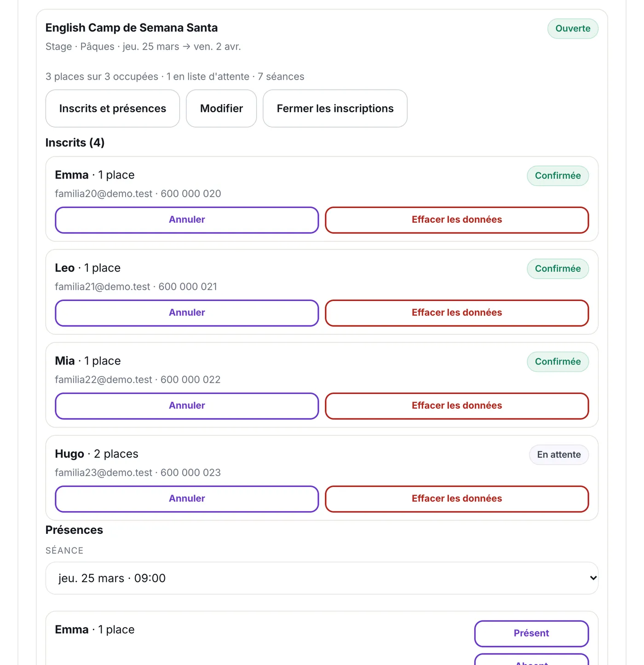
Task: Click the 3 places sur 3 occupées summary
Action: coord(175,76)
